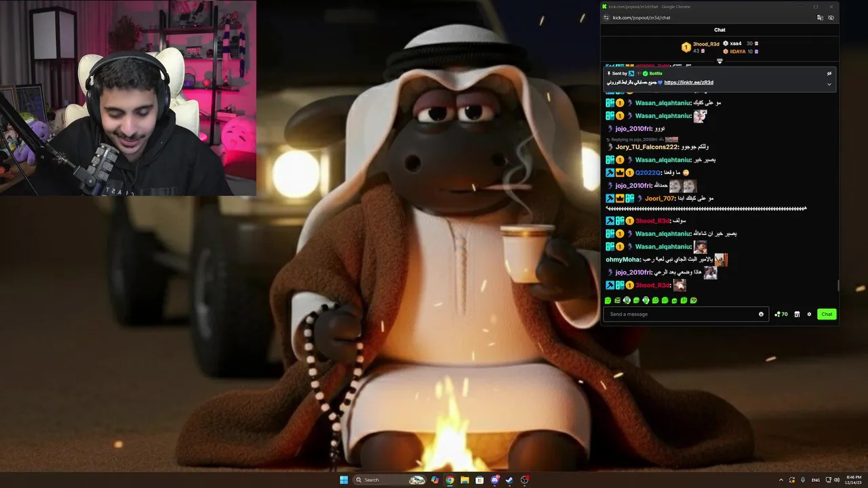
Task: Show hidden system tray icons
Action: (781, 480)
